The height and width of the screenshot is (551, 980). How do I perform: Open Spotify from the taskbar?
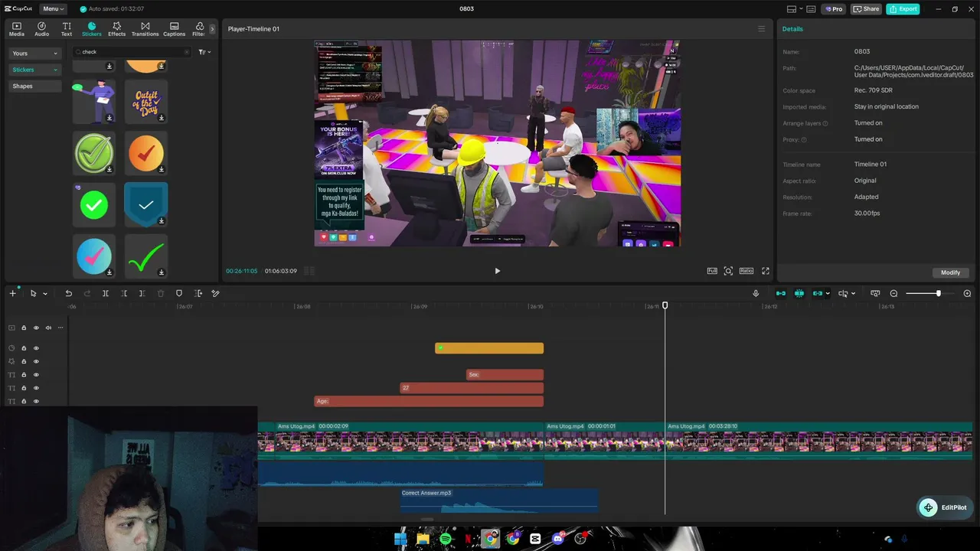(x=446, y=539)
